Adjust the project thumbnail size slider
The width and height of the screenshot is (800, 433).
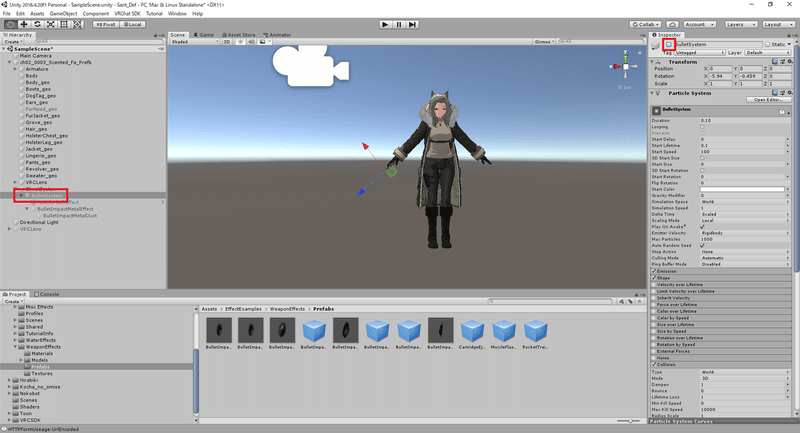(630, 421)
